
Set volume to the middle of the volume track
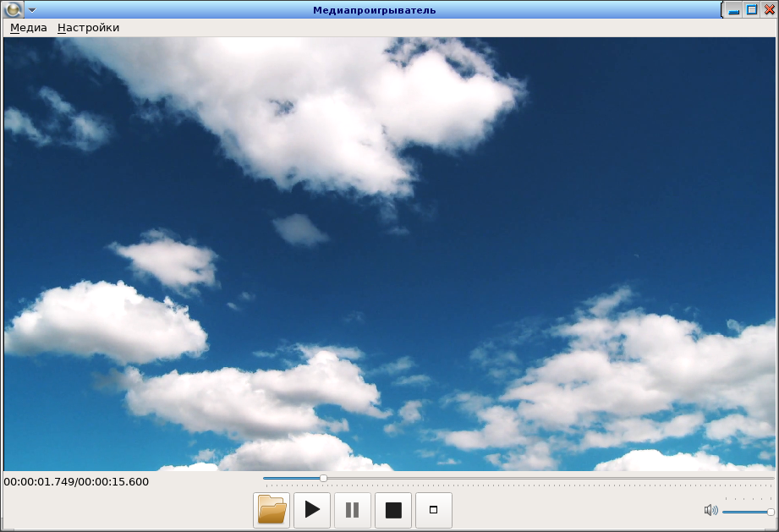point(747,512)
